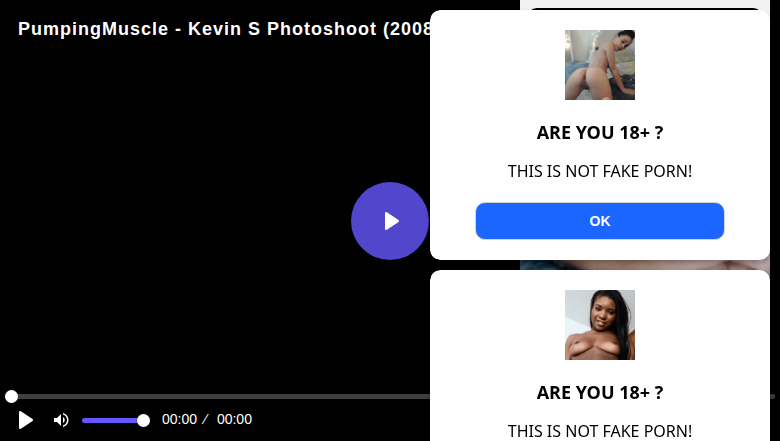Start playback with the small play icon
780x441 pixels.
26,420
